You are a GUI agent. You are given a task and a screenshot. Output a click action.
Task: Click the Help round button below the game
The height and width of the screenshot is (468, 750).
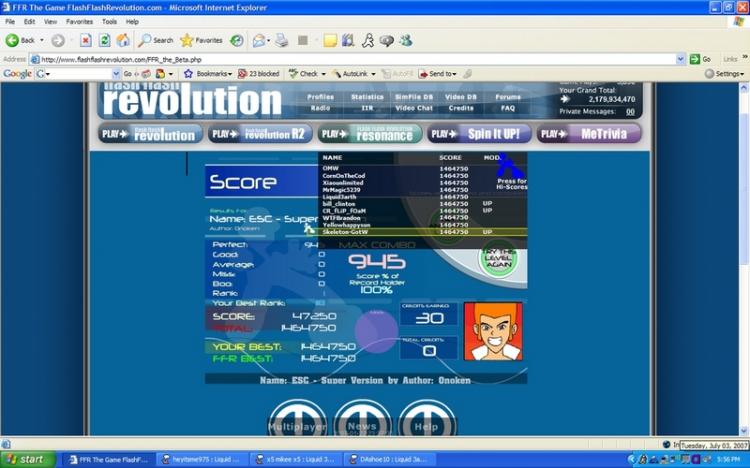coord(427,419)
